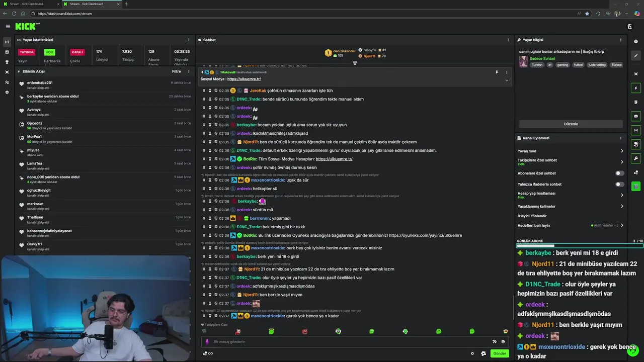The image size is (644, 362).
Task: Open the community users icon in left sidebar
Action: (7, 82)
